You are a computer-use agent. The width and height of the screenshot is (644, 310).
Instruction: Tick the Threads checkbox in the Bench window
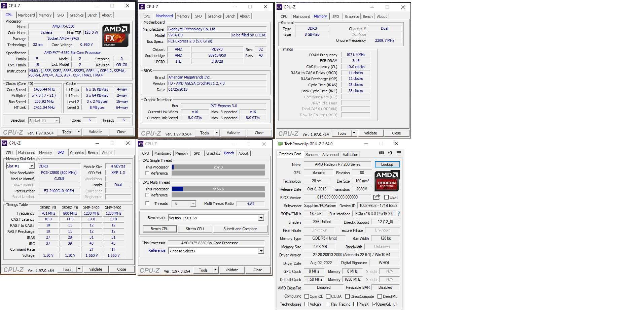pos(147,203)
